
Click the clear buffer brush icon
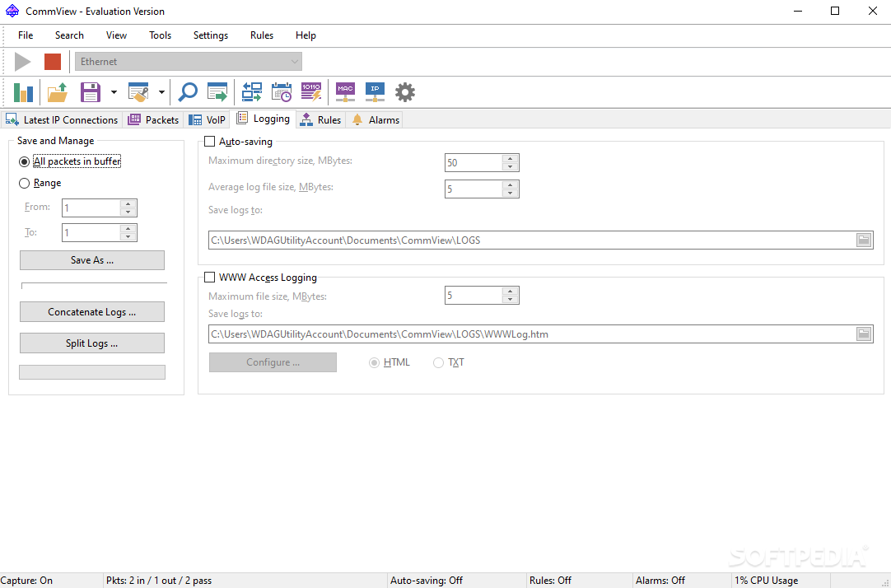[138, 92]
